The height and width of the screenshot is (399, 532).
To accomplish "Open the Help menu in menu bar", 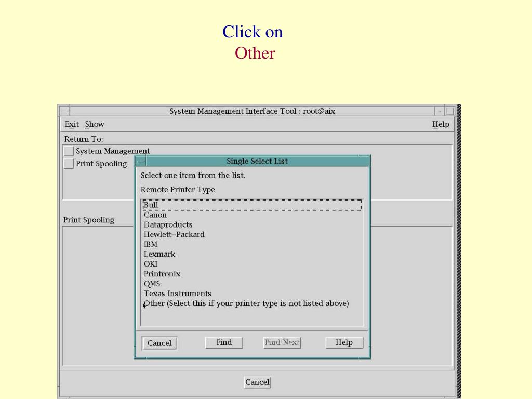I will pyautogui.click(x=441, y=124).
